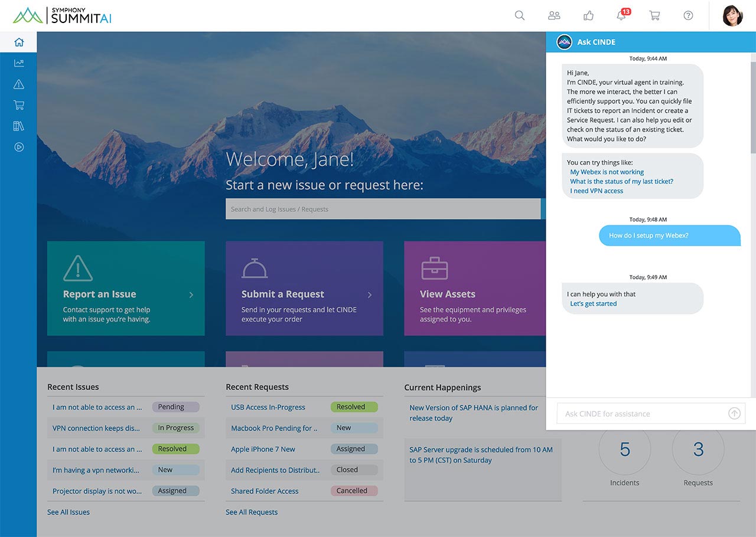Open the knowledge library books sidebar icon

pyautogui.click(x=19, y=126)
